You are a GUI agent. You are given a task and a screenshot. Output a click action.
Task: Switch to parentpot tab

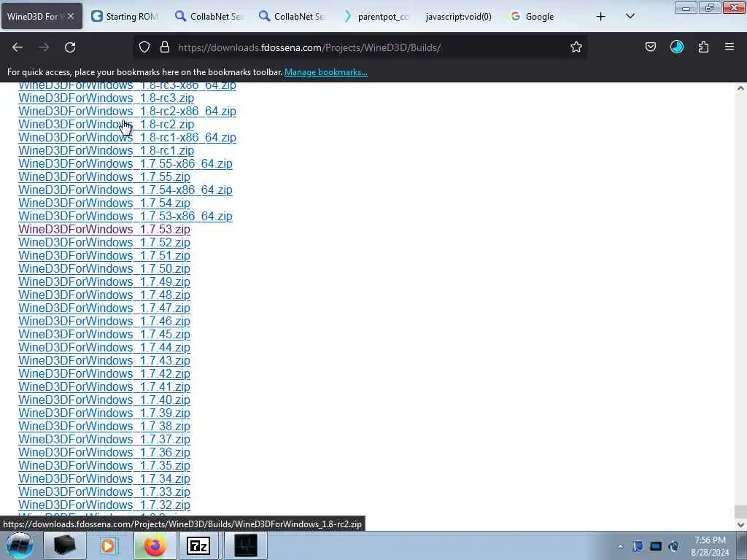coord(377,17)
